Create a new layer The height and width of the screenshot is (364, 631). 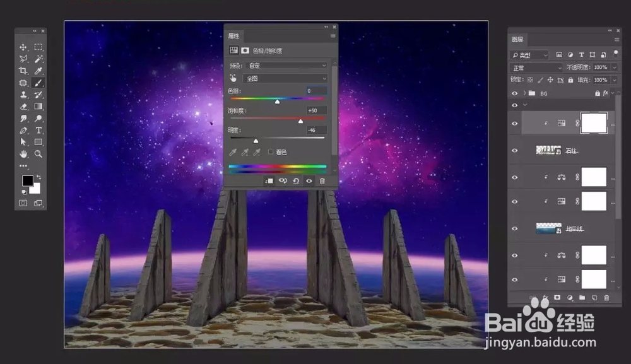click(x=594, y=298)
